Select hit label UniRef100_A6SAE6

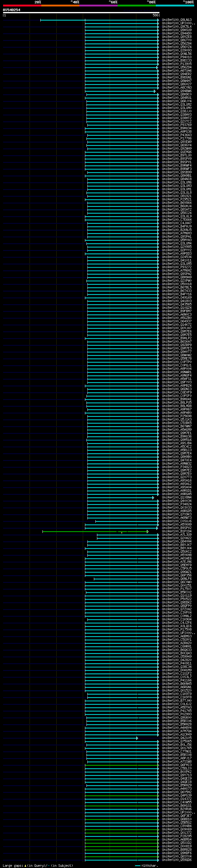pos(176,558)
